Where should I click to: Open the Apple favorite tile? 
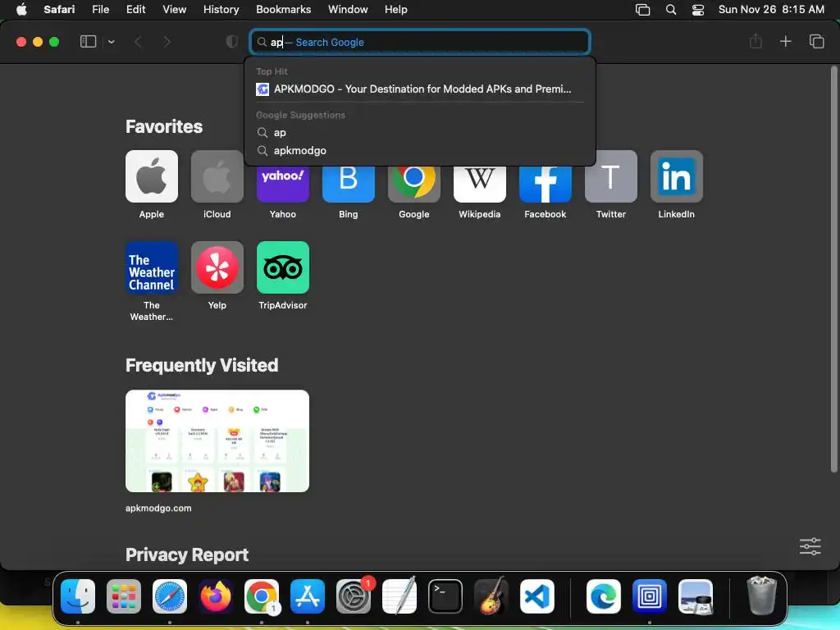pos(152,176)
